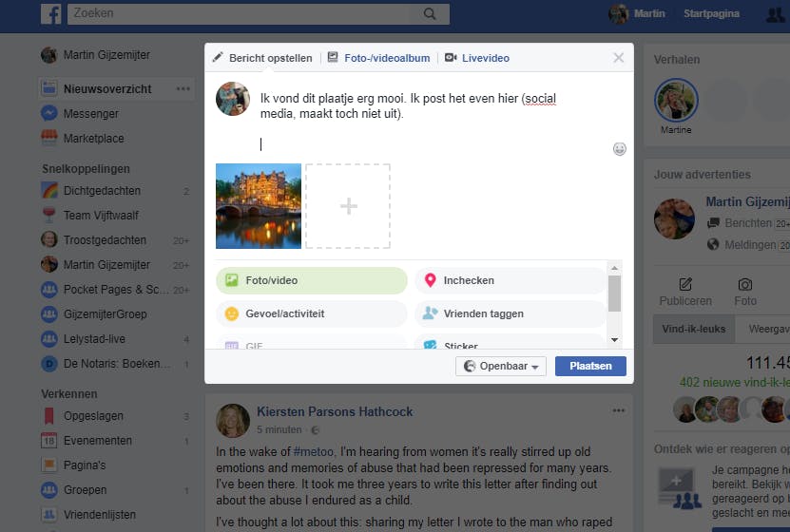Open the post options ellipsis on Kiersten's post
The image size is (790, 532).
619,410
